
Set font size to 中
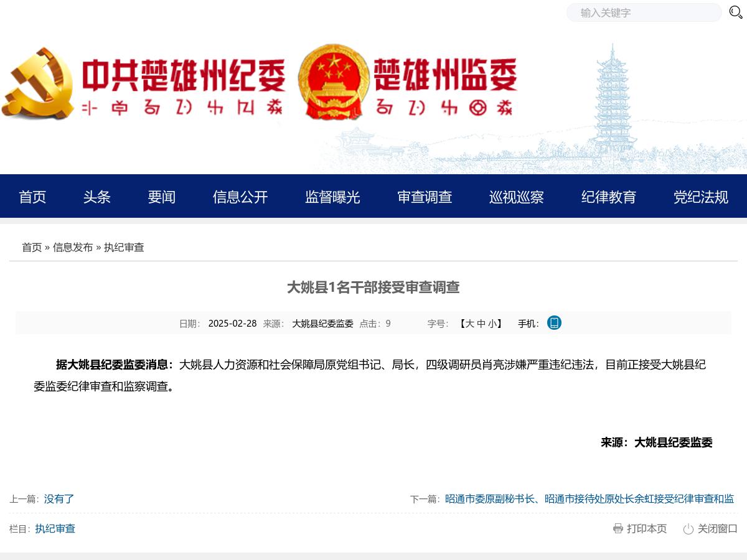pos(481,324)
